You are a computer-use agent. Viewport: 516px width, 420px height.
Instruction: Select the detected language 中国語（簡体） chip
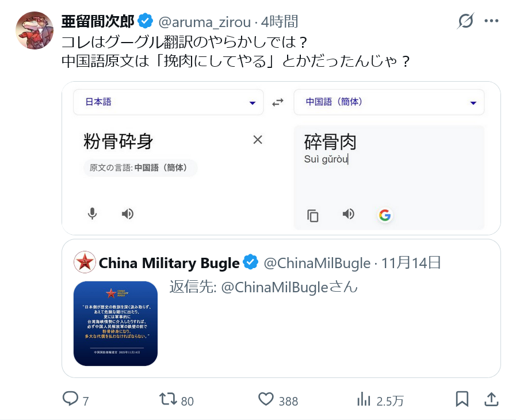(140, 167)
